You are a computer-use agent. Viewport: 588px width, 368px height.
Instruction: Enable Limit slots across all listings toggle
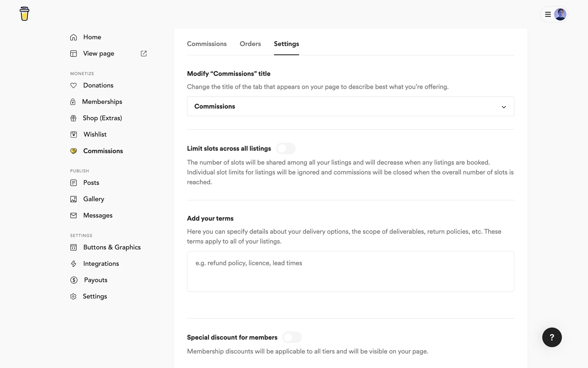pyautogui.click(x=285, y=149)
